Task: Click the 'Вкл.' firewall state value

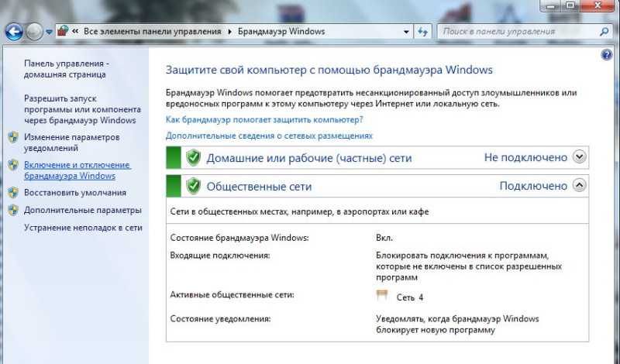Action: pyautogui.click(x=384, y=238)
